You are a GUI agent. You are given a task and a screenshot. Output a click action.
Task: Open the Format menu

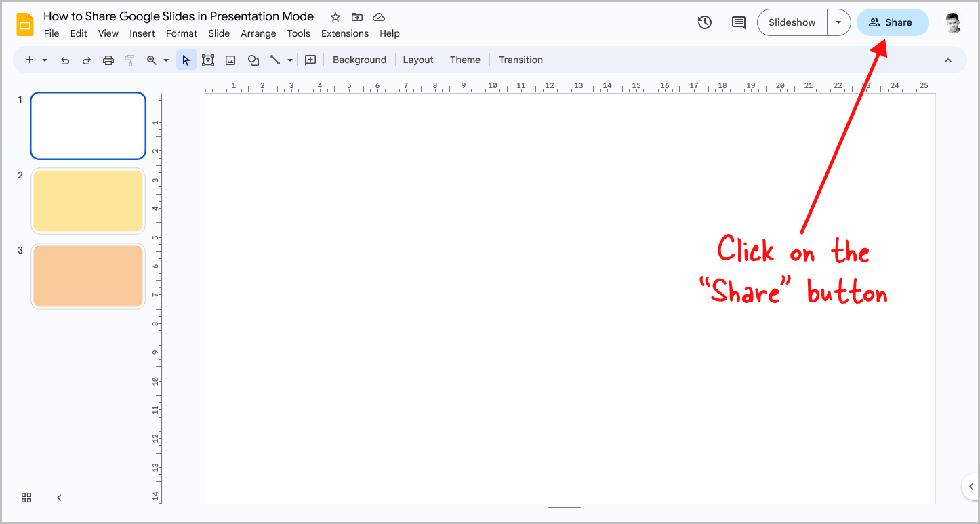coord(181,33)
